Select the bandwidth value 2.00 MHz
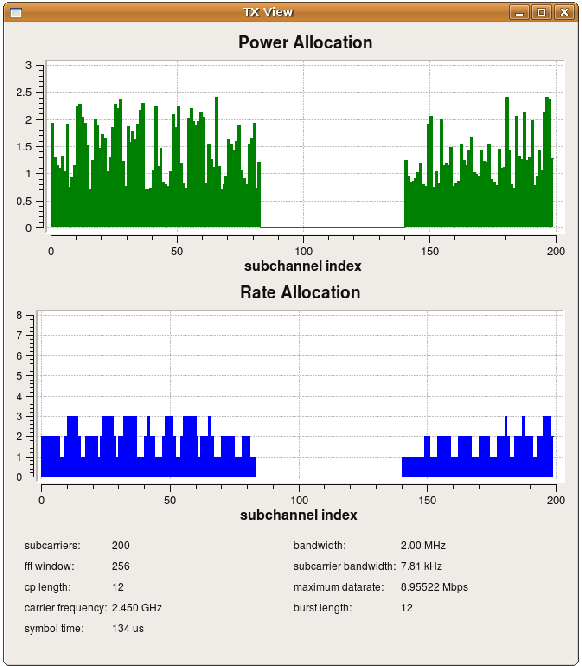Screen dimensions: 582x666 tap(423, 545)
